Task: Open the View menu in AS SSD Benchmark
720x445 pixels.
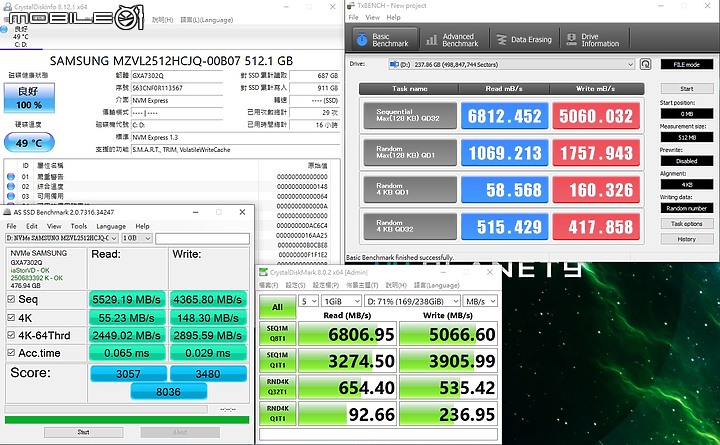Action: 54,226
